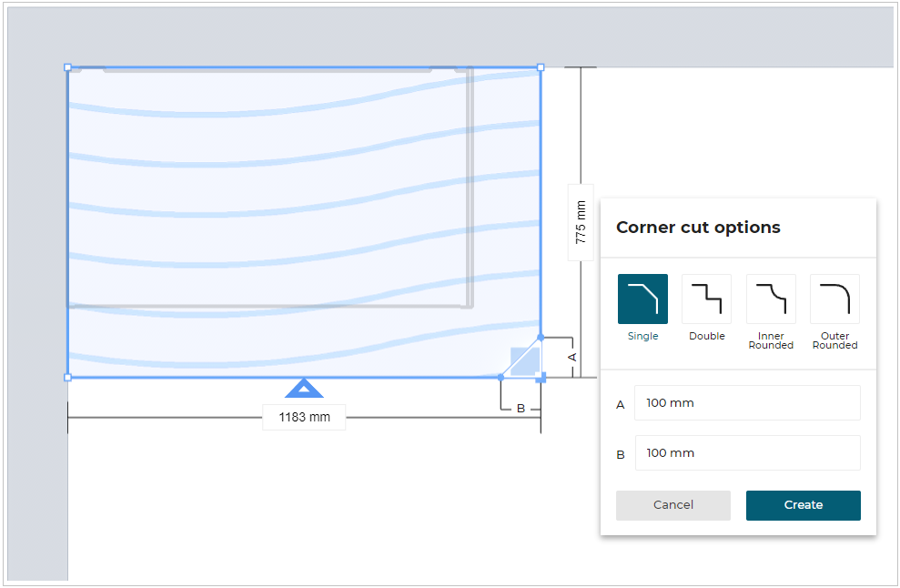Click the top-left corner handle of panel

[x=68, y=67]
